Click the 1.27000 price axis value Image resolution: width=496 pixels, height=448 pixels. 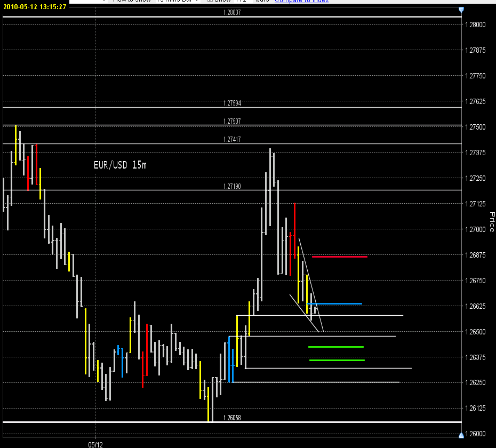475,229
